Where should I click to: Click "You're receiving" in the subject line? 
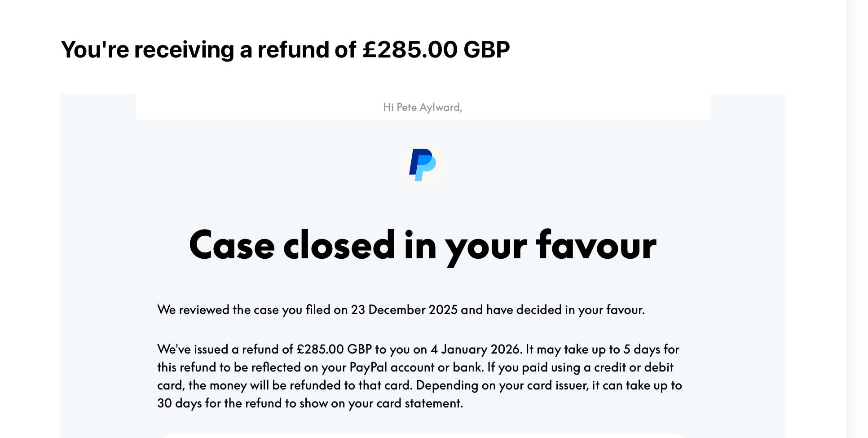(147, 49)
